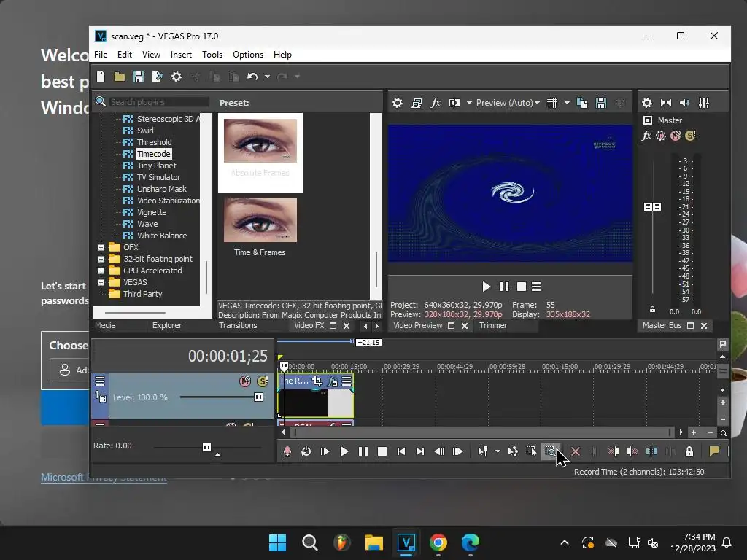Viewport: 747px width, 560px height.
Task: Click the external monitor preview icon
Action: 417,103
